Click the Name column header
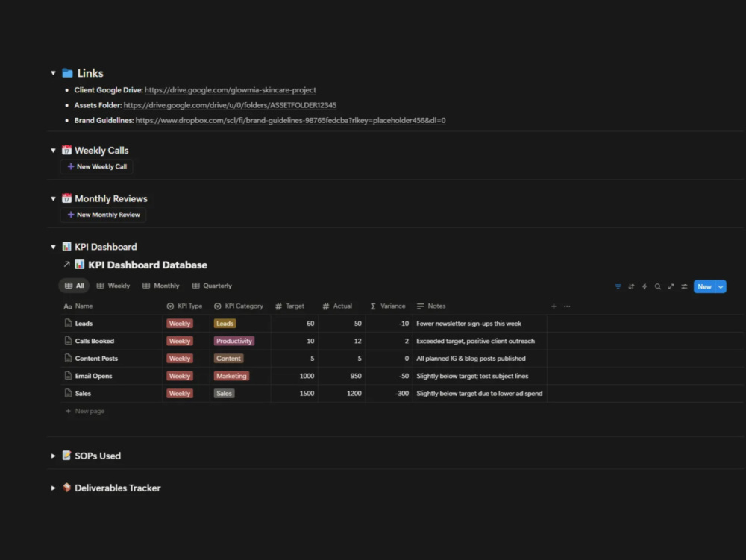This screenshot has width=746, height=560. pos(112,306)
